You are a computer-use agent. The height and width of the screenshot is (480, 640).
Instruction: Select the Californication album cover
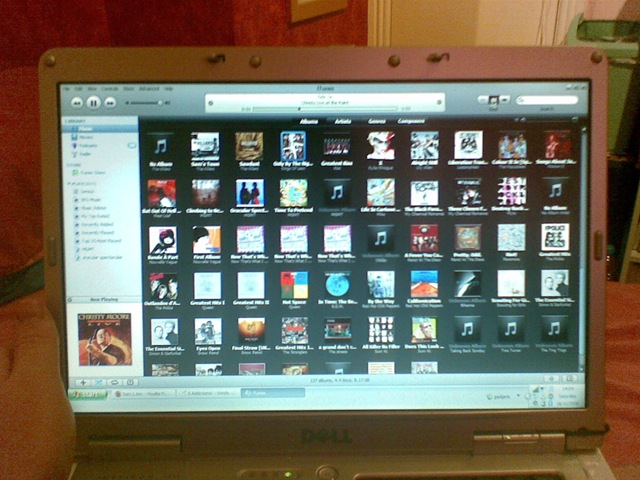(x=424, y=284)
